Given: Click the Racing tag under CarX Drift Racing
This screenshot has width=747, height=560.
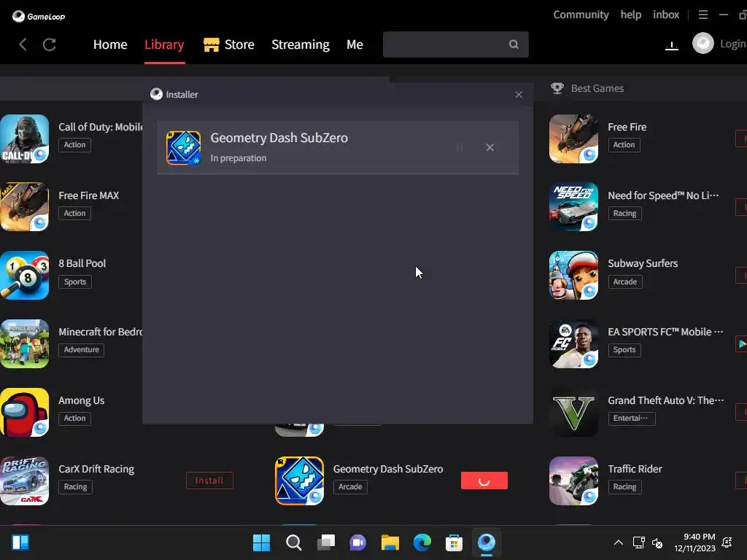Looking at the screenshot, I should (x=75, y=486).
